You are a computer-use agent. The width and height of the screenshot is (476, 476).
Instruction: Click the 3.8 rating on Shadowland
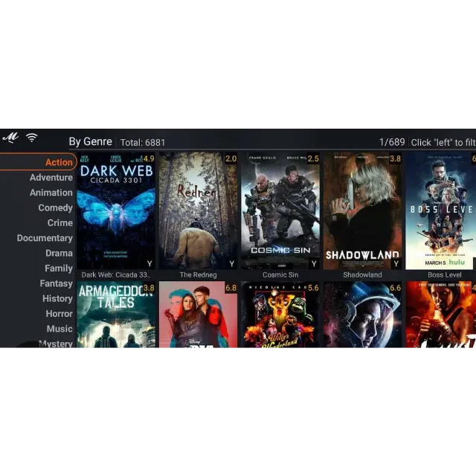click(x=395, y=158)
